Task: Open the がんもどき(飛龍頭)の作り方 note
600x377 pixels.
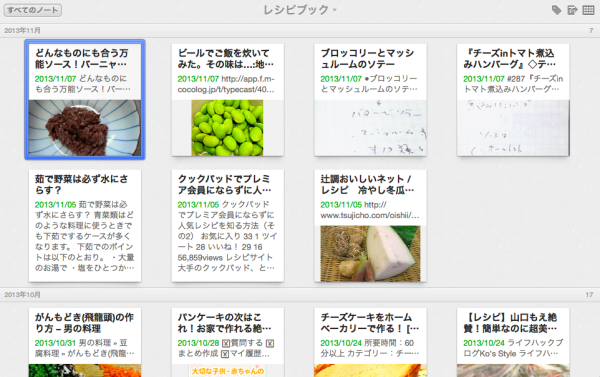Action: (x=85, y=343)
